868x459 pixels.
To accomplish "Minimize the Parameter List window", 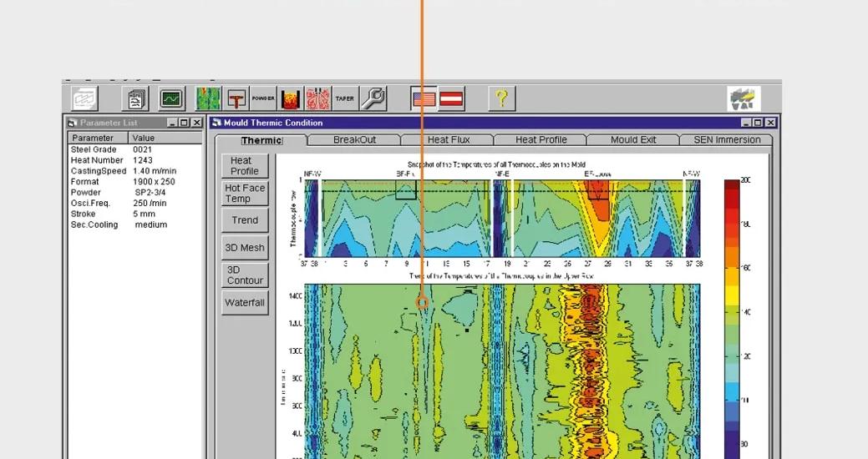I will [172, 123].
